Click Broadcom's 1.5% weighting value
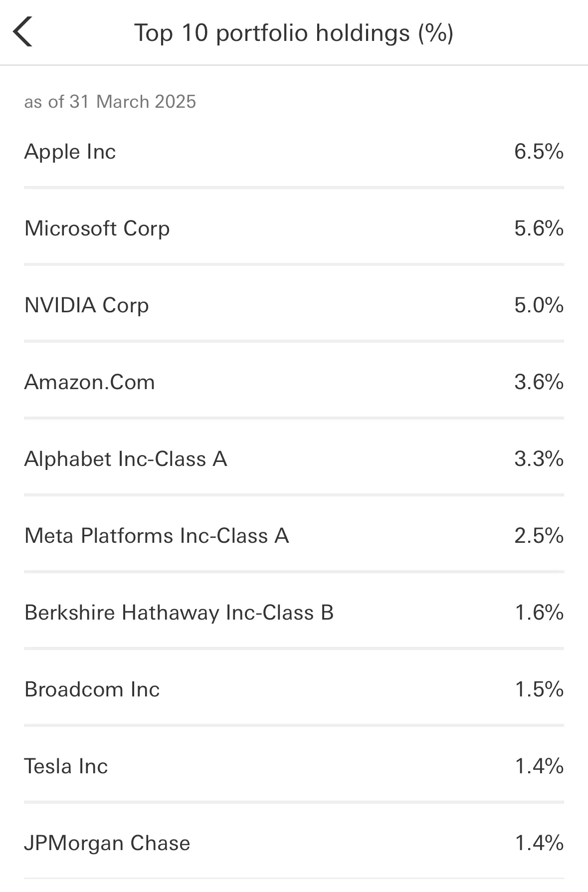This screenshot has width=588, height=892. pyautogui.click(x=539, y=689)
